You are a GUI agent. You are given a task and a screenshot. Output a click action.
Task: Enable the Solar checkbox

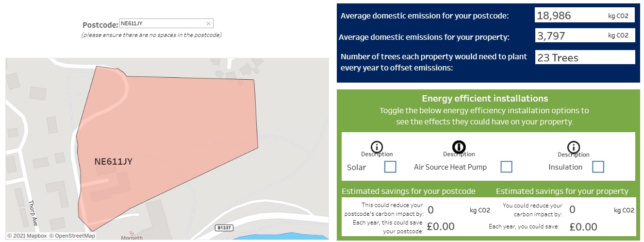390,167
